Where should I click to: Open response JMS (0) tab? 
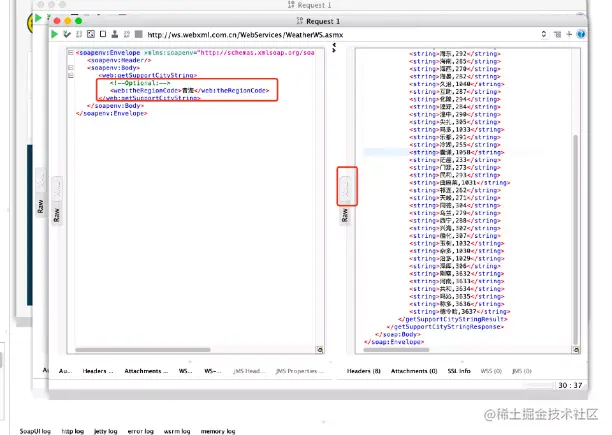pyautogui.click(x=522, y=371)
